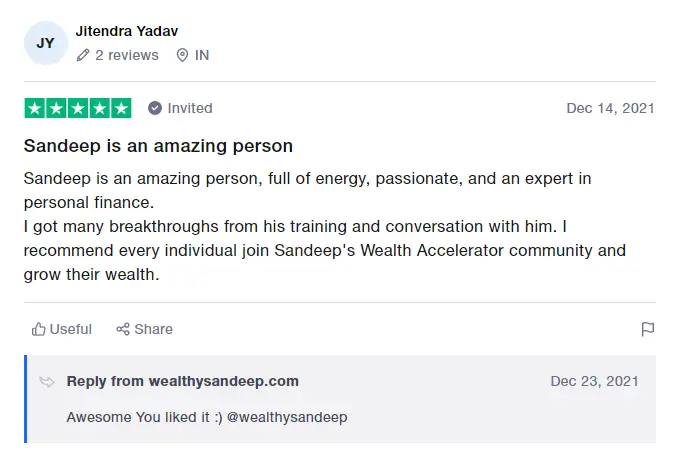Click the thumbs-up Useful icon
The image size is (677, 466).
pyautogui.click(x=39, y=329)
